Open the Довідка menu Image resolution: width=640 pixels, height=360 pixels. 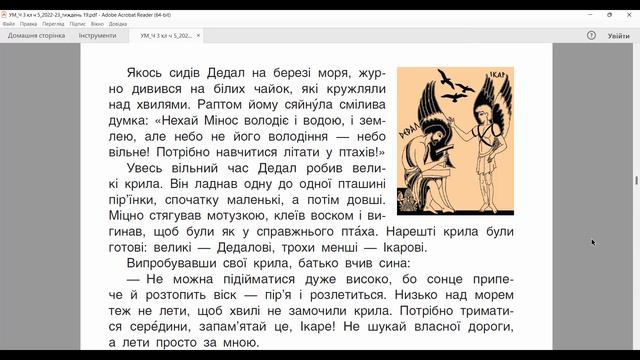118,24
